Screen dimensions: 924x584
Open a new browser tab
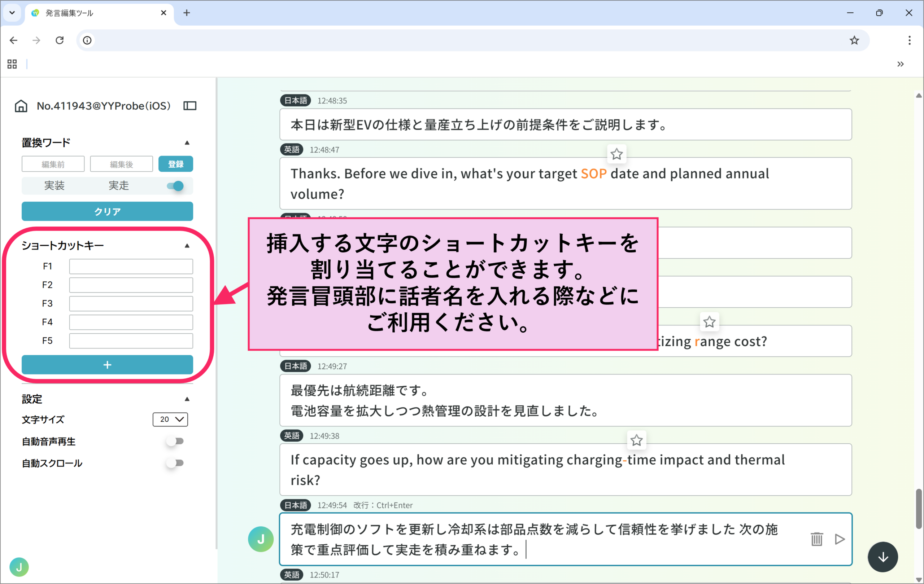click(x=187, y=13)
